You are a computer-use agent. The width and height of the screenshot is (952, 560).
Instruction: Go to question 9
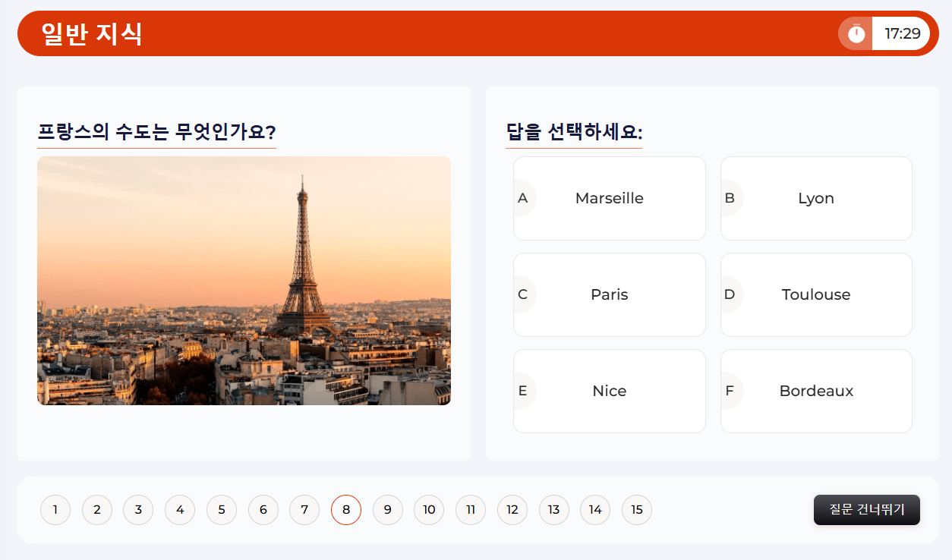388,510
